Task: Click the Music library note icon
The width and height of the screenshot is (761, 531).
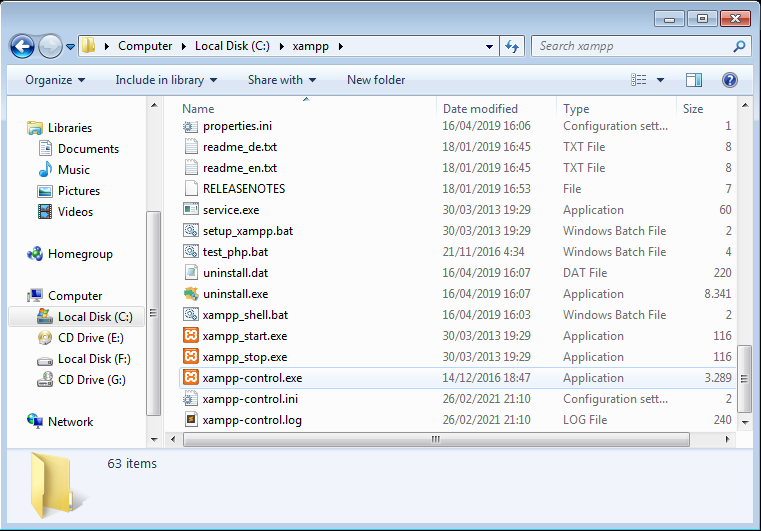Action: [45, 169]
